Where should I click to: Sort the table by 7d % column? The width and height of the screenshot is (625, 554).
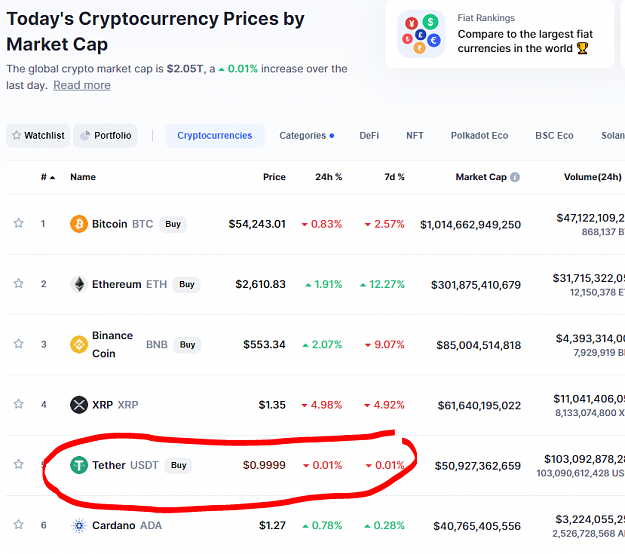(394, 177)
